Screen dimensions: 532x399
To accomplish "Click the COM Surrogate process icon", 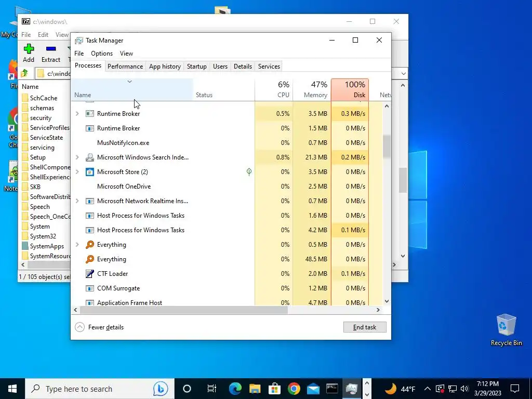I will pos(89,288).
